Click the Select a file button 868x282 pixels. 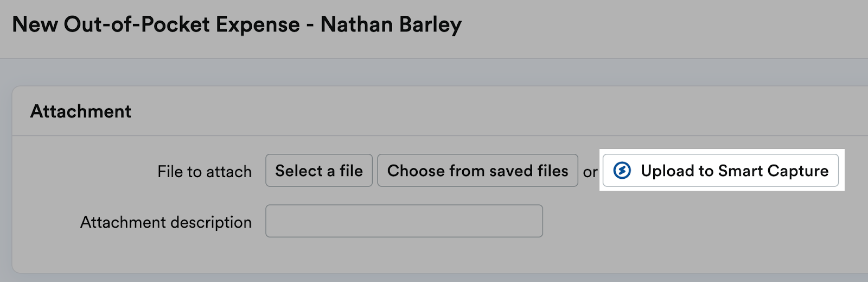(318, 171)
